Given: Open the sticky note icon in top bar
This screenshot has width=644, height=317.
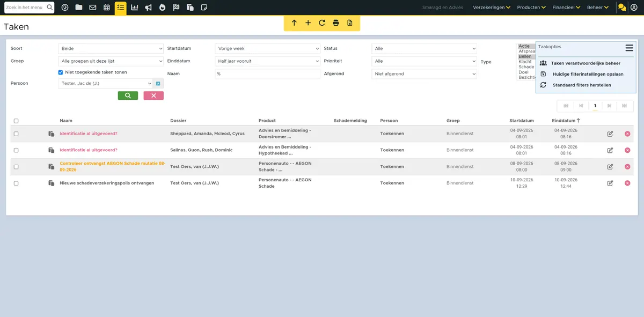Looking at the screenshot, I should pos(204,8).
